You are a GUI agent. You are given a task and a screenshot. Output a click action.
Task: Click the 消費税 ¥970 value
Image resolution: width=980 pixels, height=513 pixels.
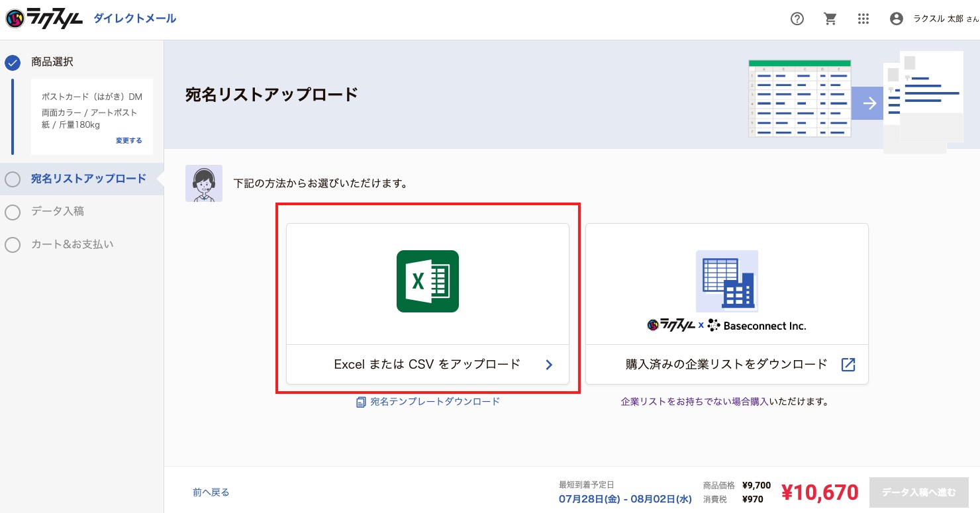pos(753,500)
